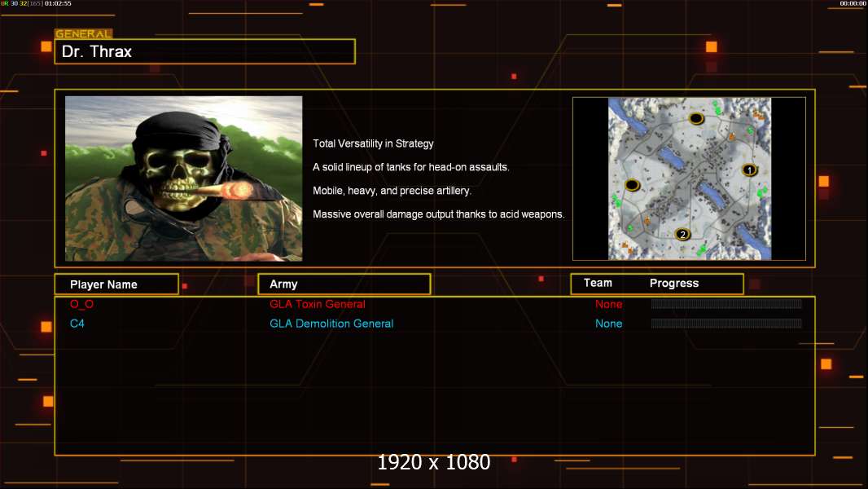The height and width of the screenshot is (489, 868).
Task: Select the empty top start position marker
Action: tap(696, 118)
